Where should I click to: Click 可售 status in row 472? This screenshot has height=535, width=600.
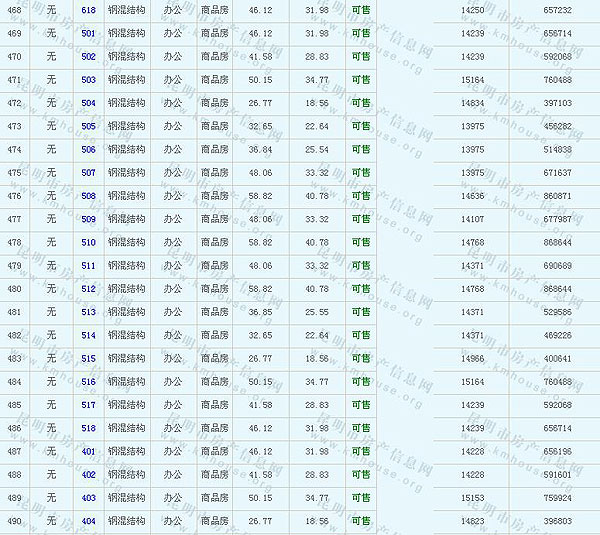tap(360, 103)
